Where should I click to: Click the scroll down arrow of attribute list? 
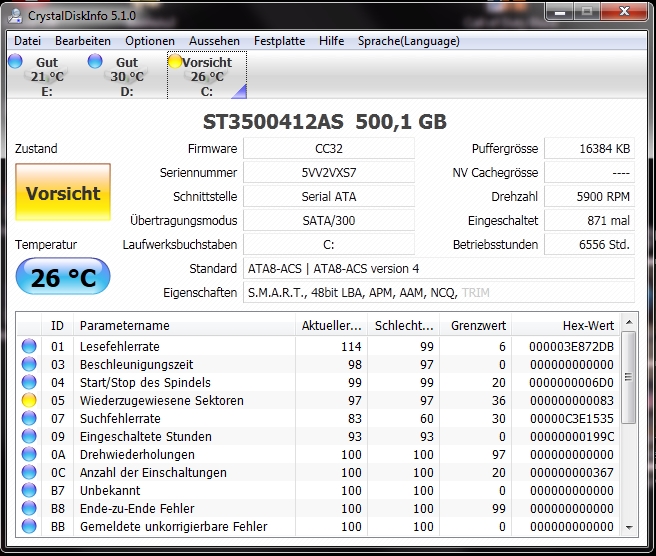629,528
